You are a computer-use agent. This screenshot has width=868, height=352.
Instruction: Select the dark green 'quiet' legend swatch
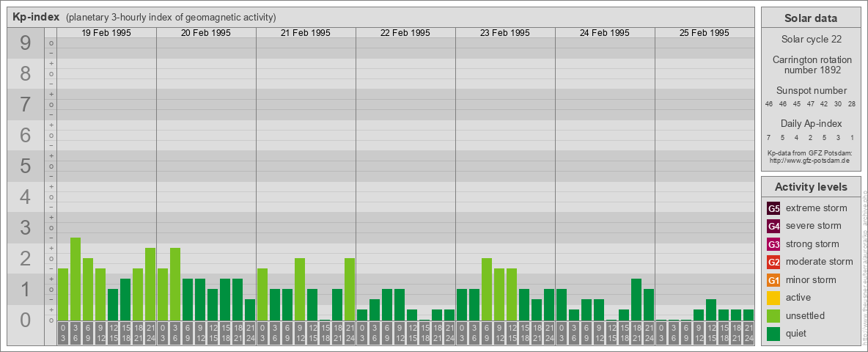click(773, 333)
